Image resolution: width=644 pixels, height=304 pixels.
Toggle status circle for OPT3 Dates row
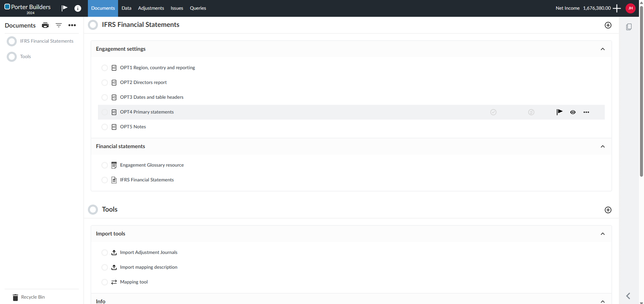[x=105, y=97]
